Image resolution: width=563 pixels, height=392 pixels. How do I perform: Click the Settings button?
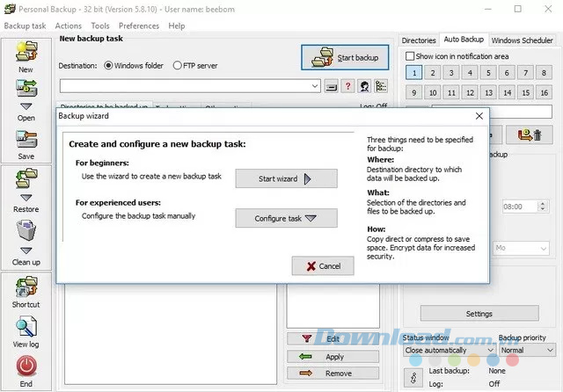click(x=479, y=314)
